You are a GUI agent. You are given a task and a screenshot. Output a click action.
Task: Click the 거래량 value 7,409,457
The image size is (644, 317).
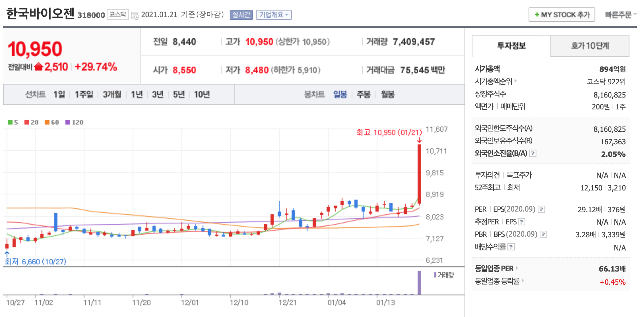[x=414, y=42]
